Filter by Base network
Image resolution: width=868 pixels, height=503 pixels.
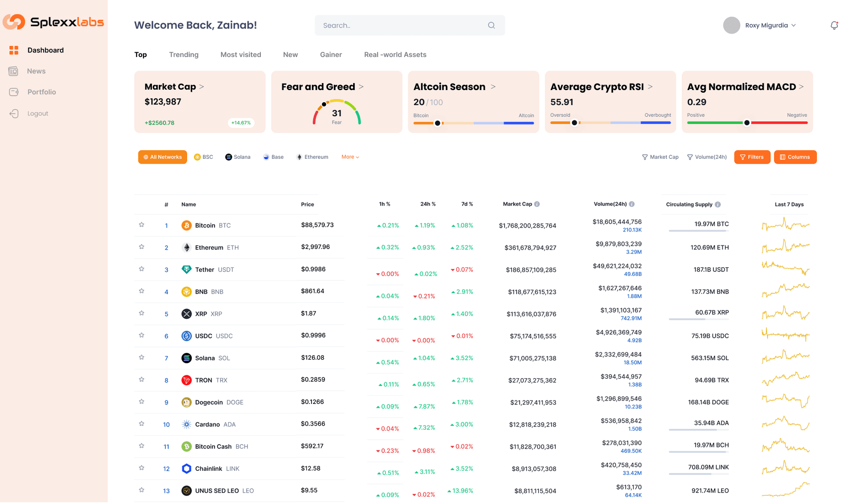[x=274, y=157]
